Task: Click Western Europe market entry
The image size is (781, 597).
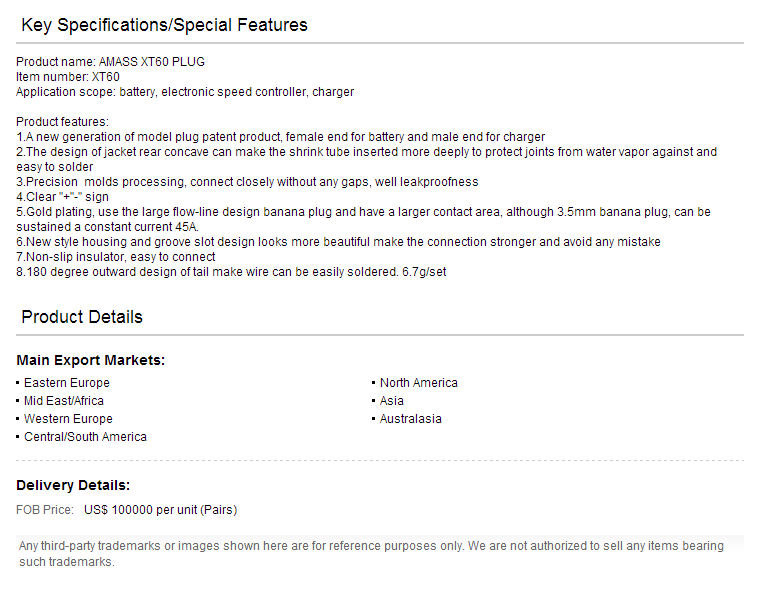Action: point(68,418)
